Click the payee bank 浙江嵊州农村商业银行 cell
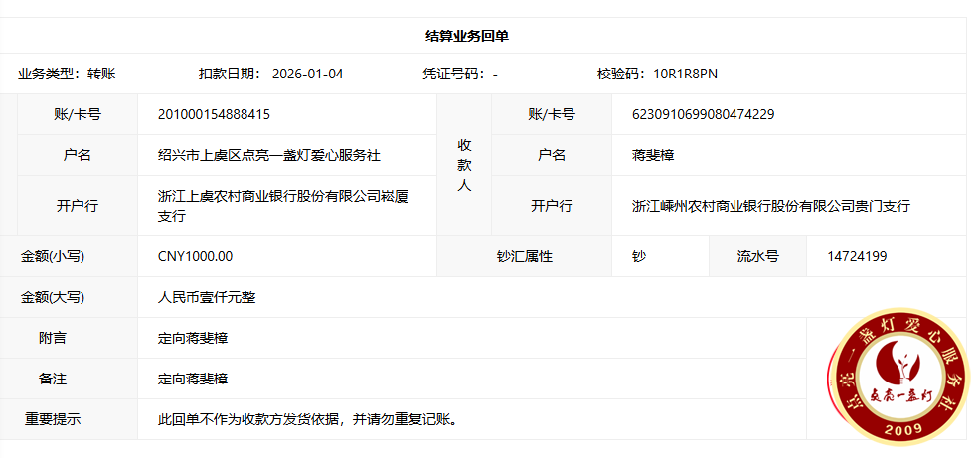This screenshot has height=458, width=980. (x=771, y=206)
